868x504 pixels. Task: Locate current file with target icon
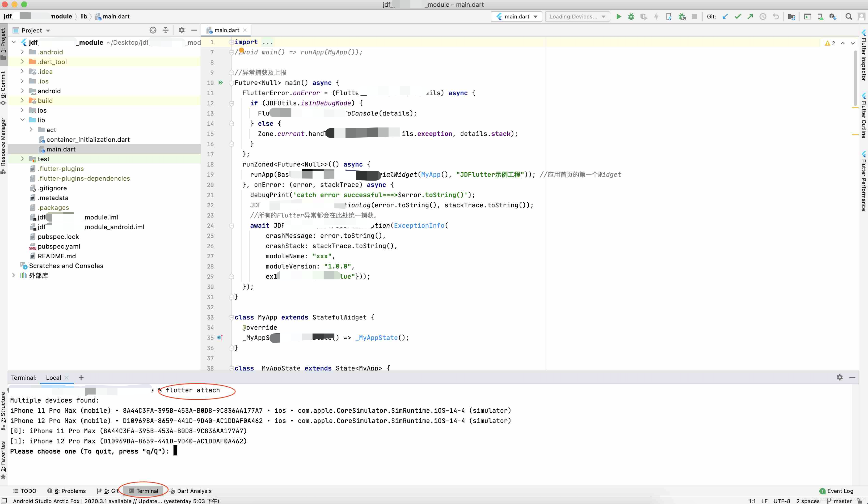pyautogui.click(x=153, y=30)
